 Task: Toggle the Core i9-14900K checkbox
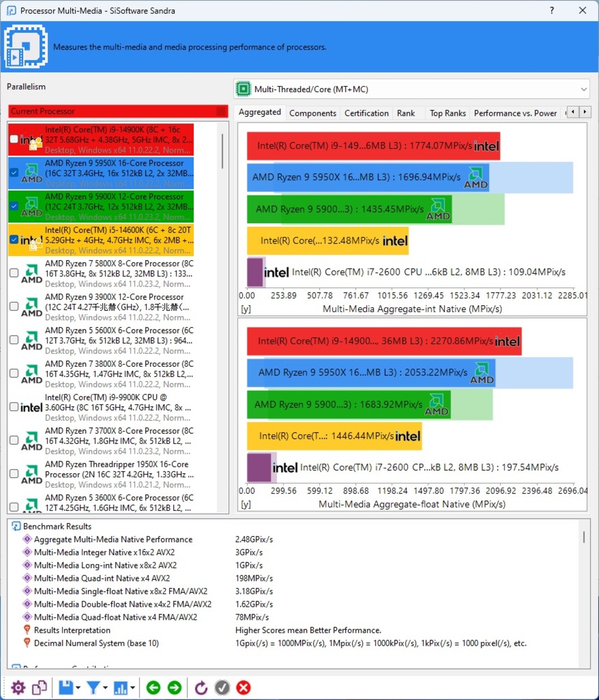14,139
